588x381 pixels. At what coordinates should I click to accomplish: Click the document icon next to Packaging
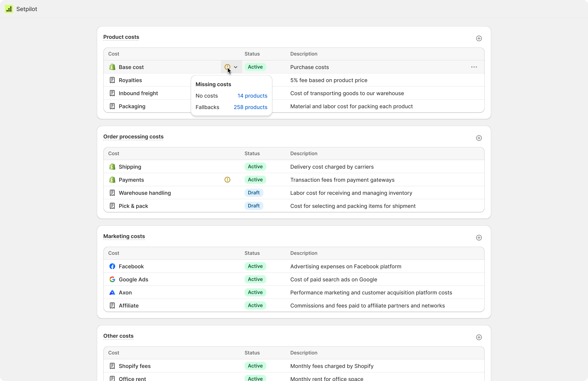pyautogui.click(x=112, y=106)
